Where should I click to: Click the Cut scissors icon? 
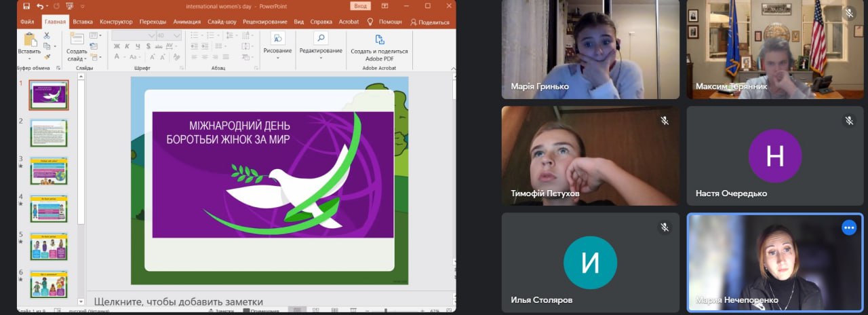[x=47, y=36]
